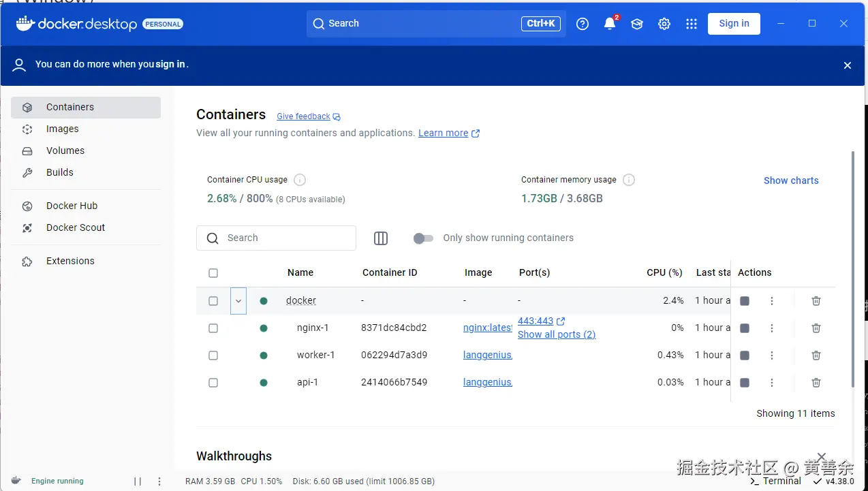
Task: Open the Learn more link
Action: click(x=449, y=133)
